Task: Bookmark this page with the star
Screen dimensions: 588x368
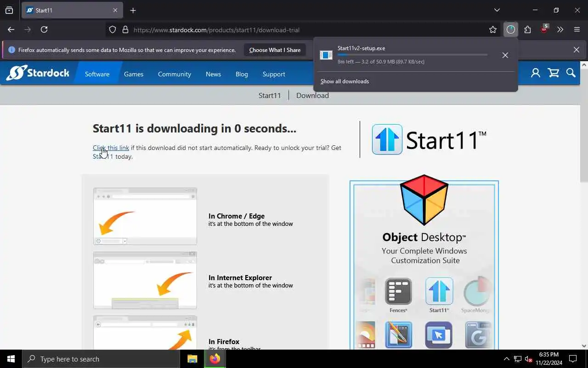Action: (493, 29)
